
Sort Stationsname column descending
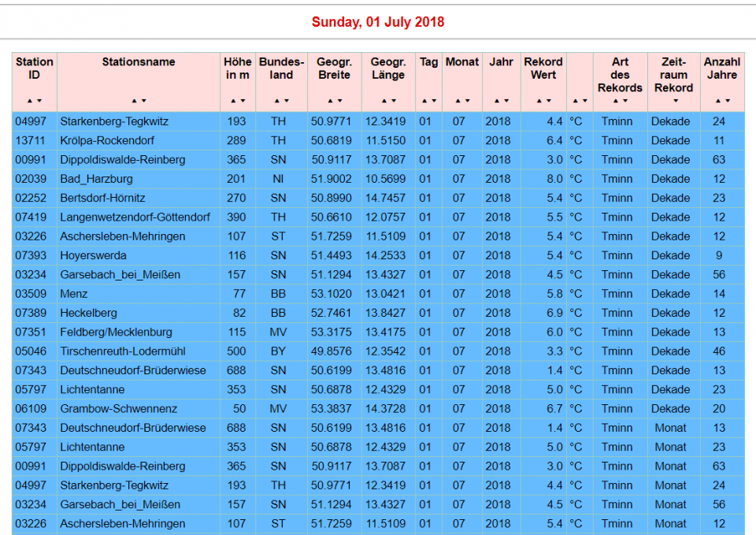pos(143,101)
